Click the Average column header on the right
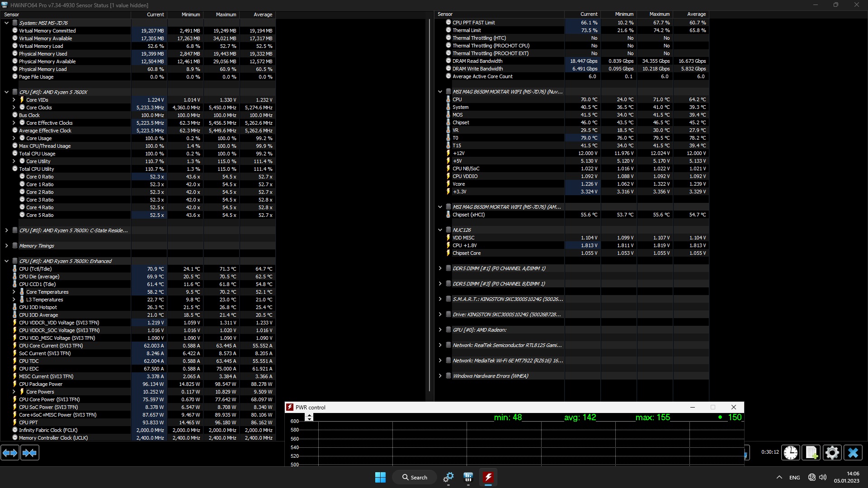This screenshot has height=488, width=868. 696,14
